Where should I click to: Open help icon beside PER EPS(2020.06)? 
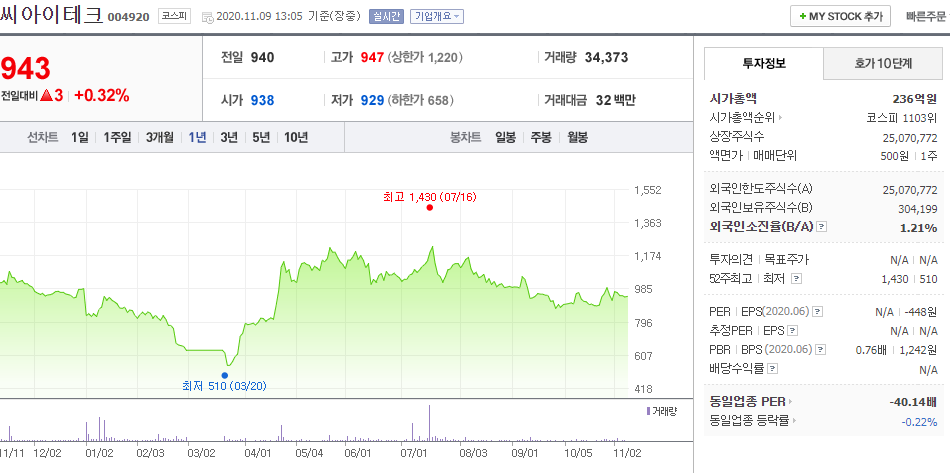[x=818, y=312]
